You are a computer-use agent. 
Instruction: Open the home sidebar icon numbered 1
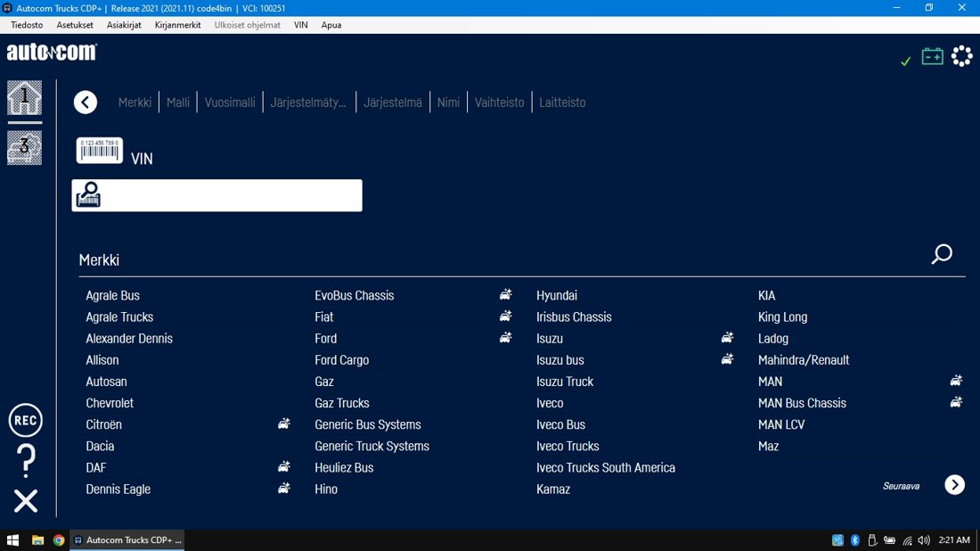pos(24,97)
